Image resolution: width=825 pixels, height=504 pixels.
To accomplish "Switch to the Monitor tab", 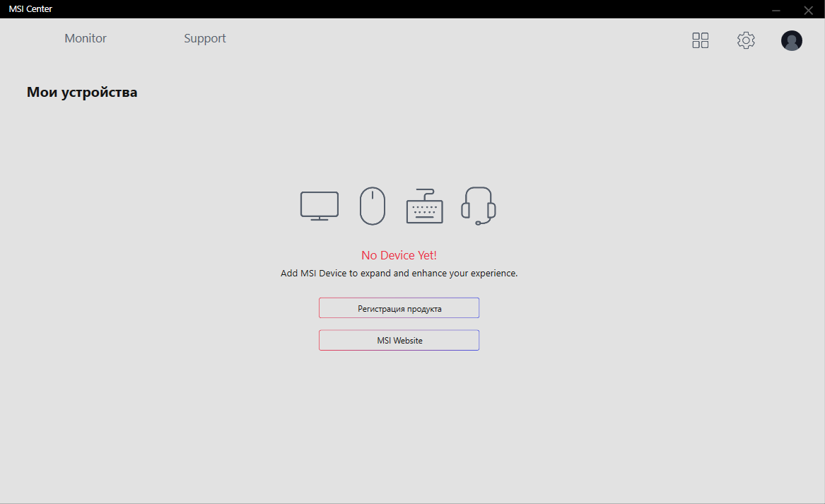I will [x=86, y=38].
